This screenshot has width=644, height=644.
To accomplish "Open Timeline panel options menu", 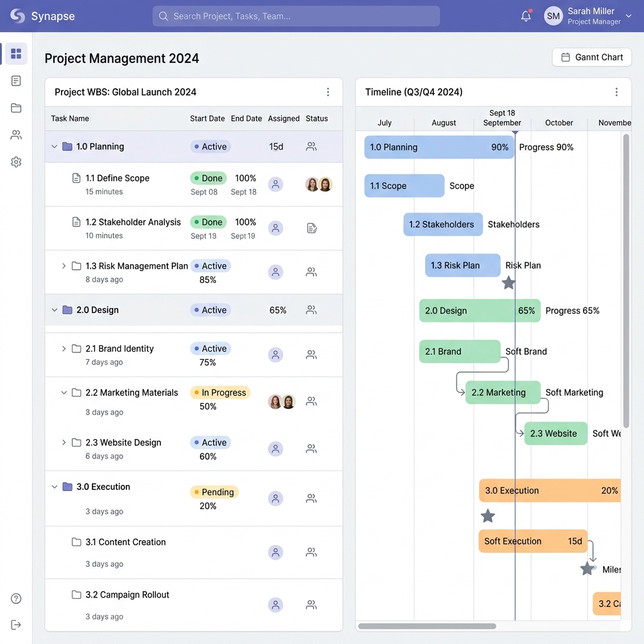I will click(x=616, y=92).
